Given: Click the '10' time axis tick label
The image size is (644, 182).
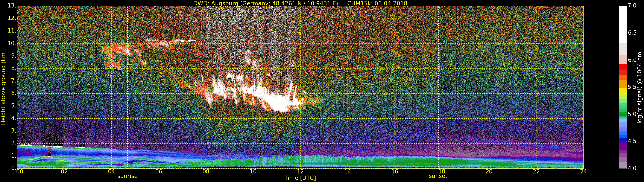Looking at the screenshot, I should (x=253, y=172).
